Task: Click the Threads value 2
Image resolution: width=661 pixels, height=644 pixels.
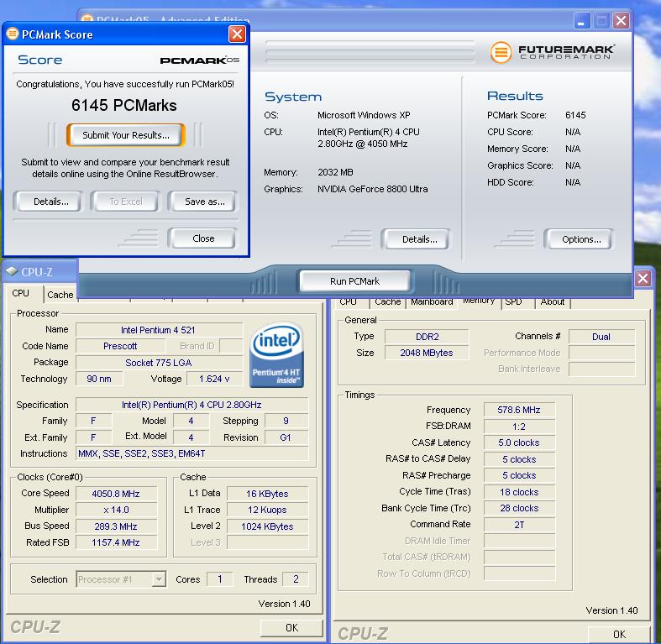Action: 296,579
